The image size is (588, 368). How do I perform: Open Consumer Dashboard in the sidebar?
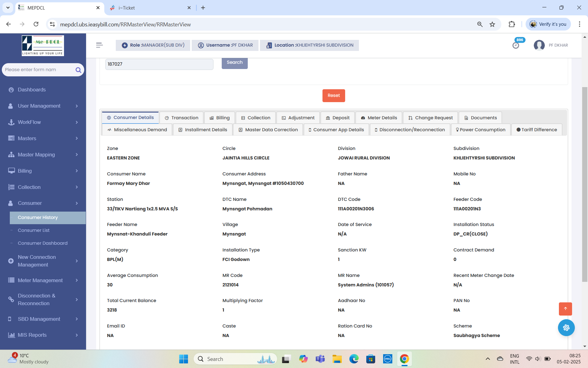pyautogui.click(x=43, y=243)
